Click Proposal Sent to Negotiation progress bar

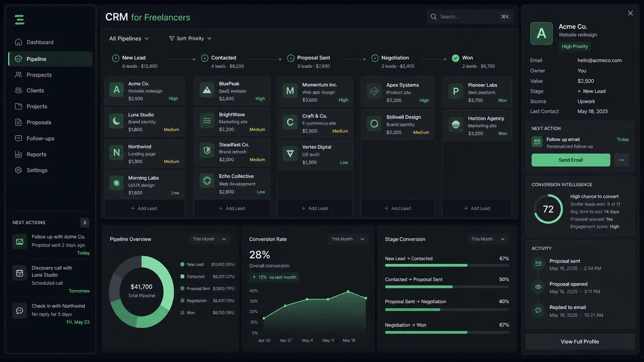(x=447, y=309)
